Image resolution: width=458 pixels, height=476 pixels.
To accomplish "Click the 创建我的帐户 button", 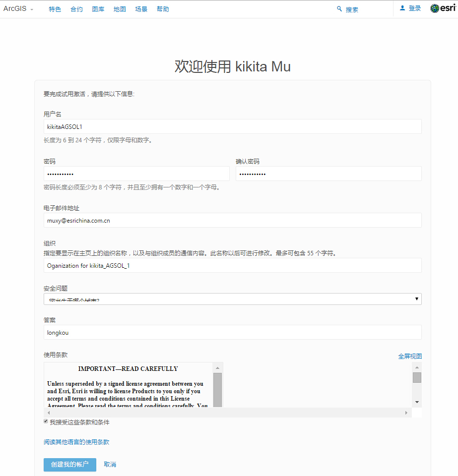I will [70, 465].
